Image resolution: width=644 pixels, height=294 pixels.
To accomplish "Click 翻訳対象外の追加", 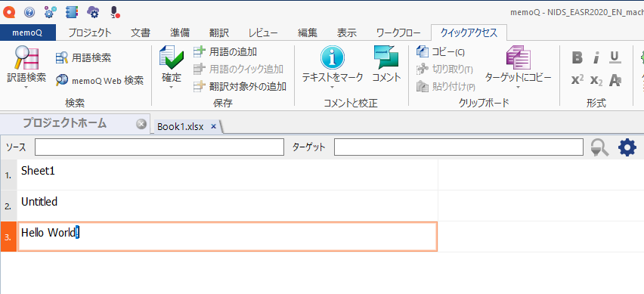I will 240,86.
